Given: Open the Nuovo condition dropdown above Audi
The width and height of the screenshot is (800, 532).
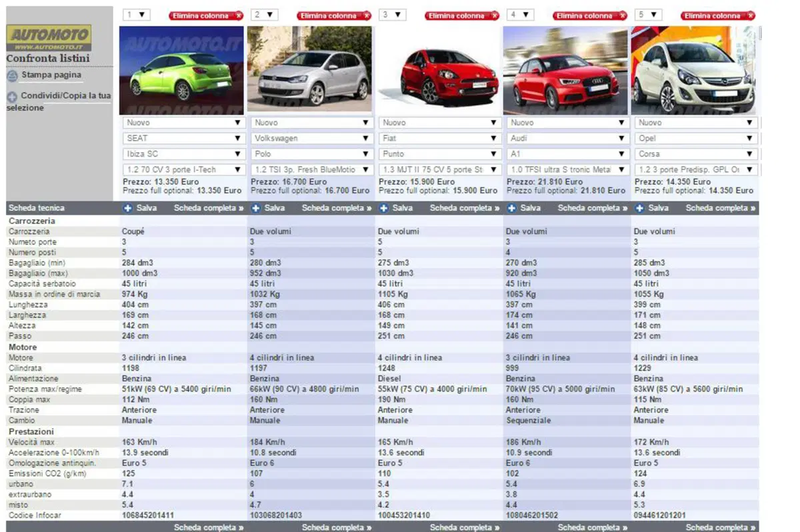Looking at the screenshot, I should click(567, 123).
